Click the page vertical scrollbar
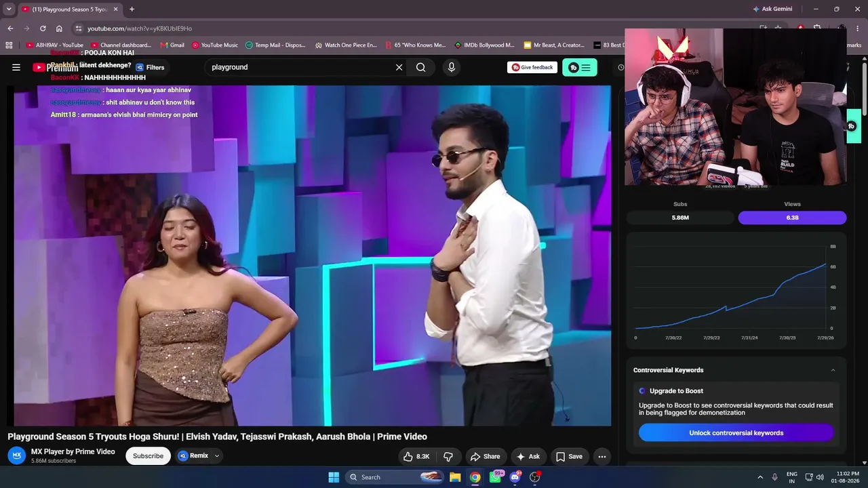Viewport: 868px width, 488px height. [865, 88]
